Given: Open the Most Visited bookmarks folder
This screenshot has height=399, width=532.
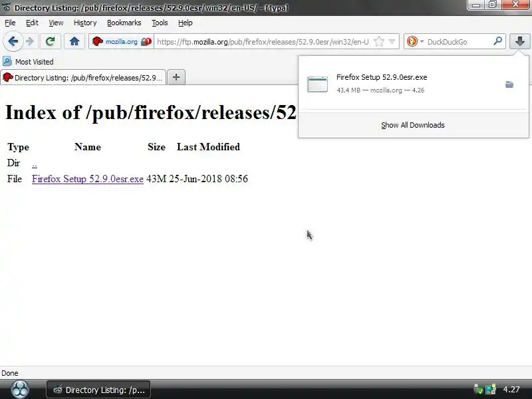Looking at the screenshot, I should tap(28, 62).
